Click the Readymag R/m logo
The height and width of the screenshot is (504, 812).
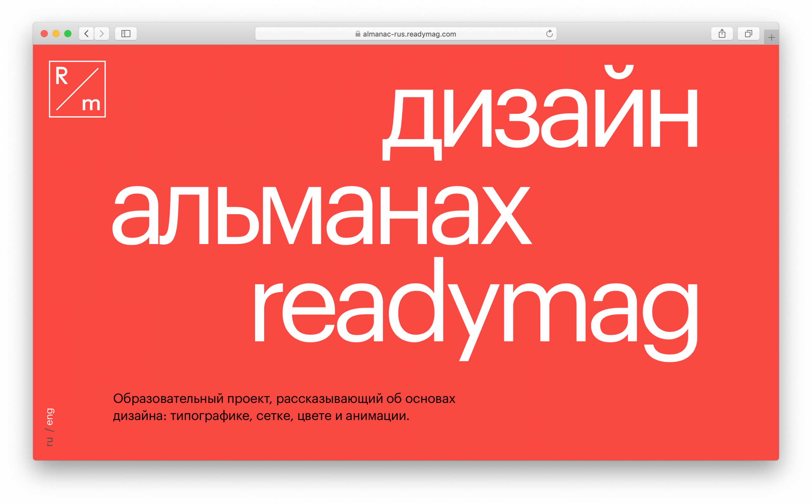(x=77, y=89)
